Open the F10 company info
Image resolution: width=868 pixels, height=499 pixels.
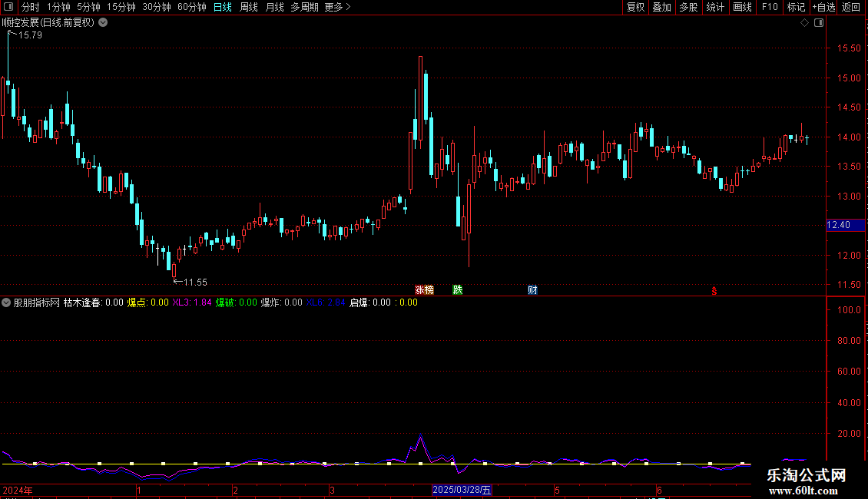770,7
